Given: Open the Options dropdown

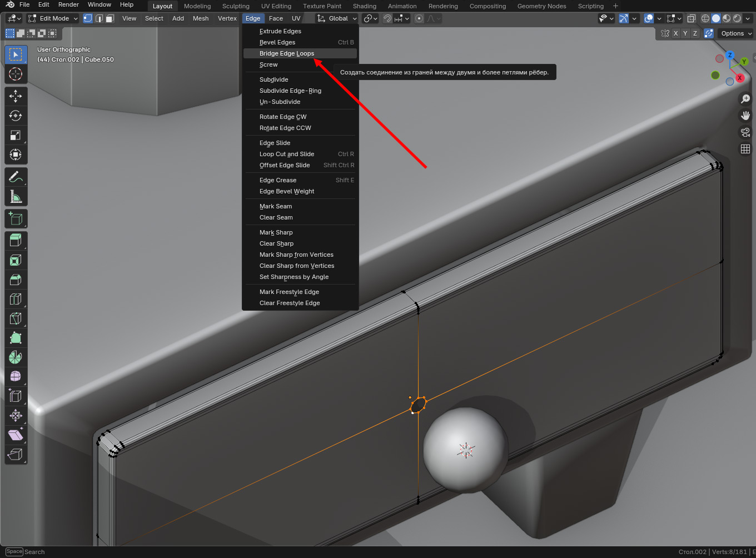Looking at the screenshot, I should [x=736, y=33].
